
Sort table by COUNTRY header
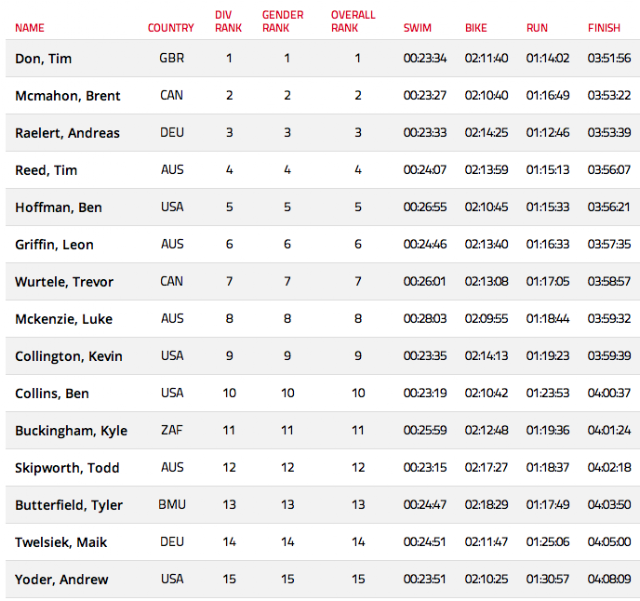click(171, 28)
